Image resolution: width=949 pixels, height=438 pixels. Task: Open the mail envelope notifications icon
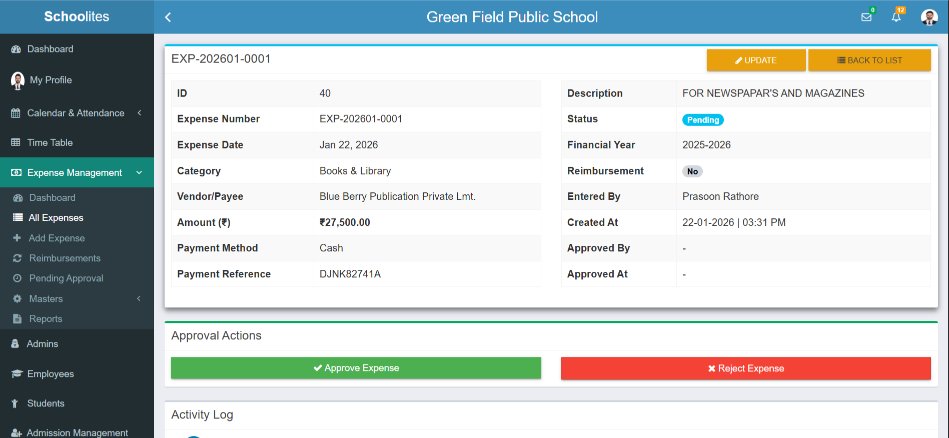pyautogui.click(x=866, y=17)
